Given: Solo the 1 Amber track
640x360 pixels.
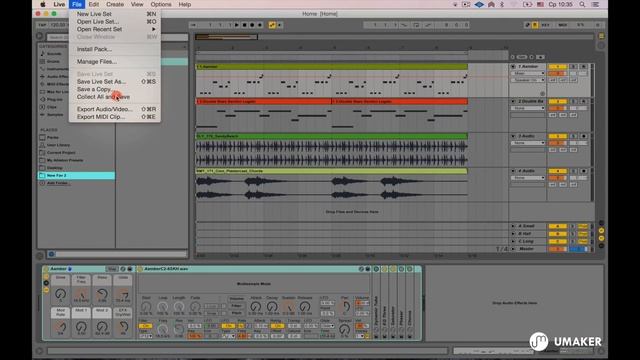Looking at the screenshot, I should pos(573,66).
